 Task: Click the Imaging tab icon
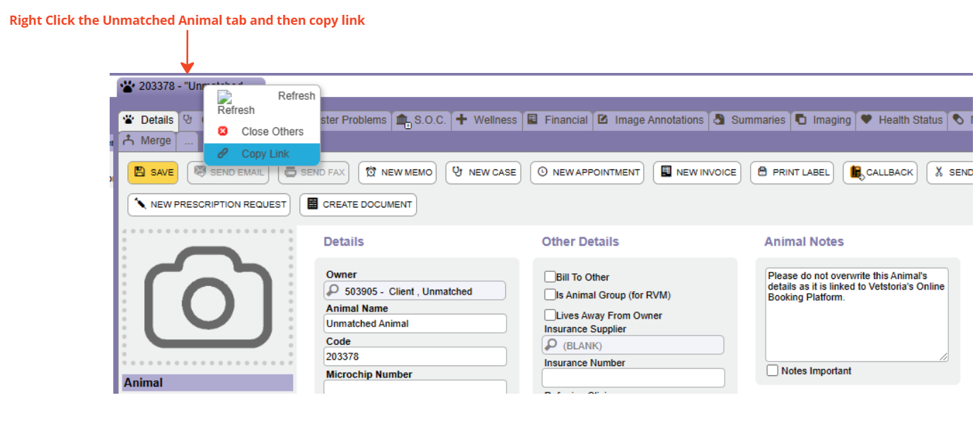tap(801, 120)
